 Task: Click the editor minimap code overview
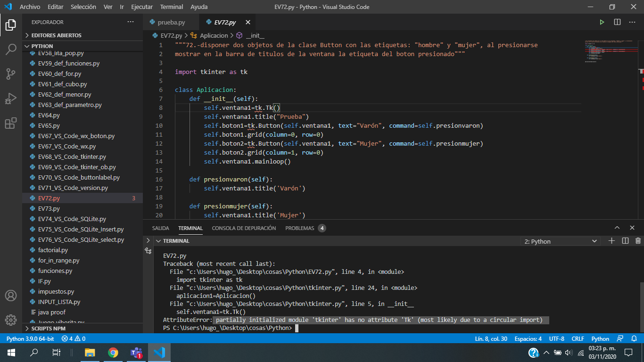[x=611, y=52]
